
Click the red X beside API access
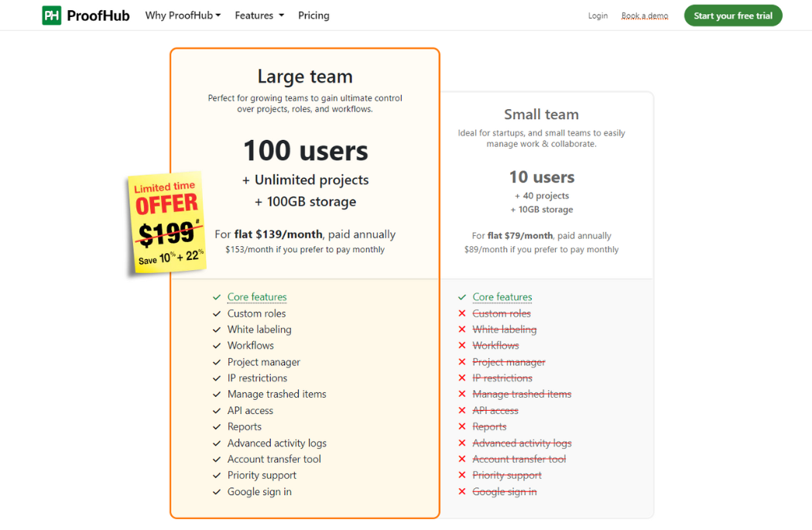[462, 410]
